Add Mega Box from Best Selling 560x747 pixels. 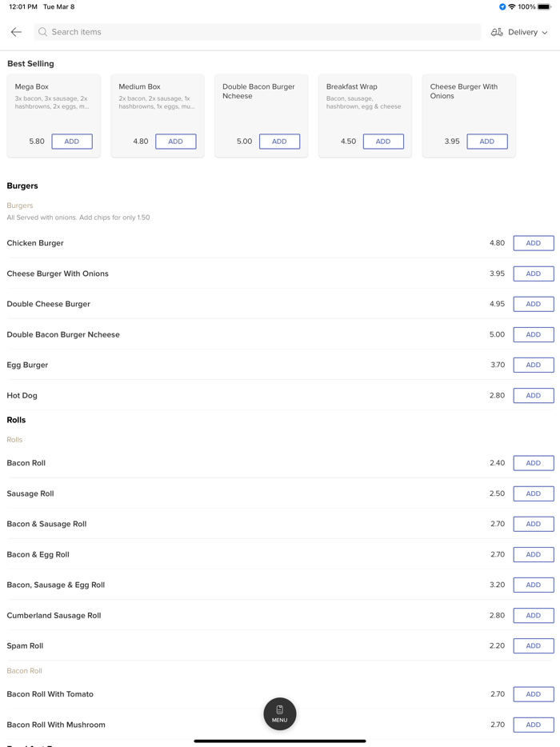[x=72, y=142]
